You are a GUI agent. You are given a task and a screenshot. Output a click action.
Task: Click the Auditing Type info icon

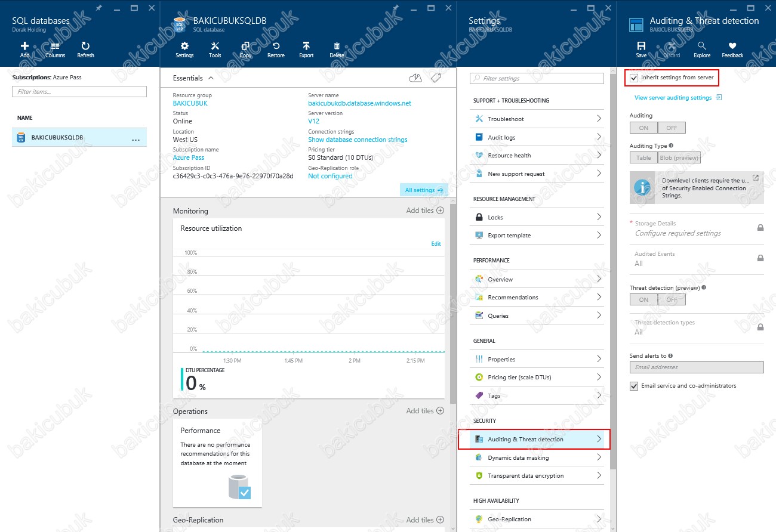(672, 146)
